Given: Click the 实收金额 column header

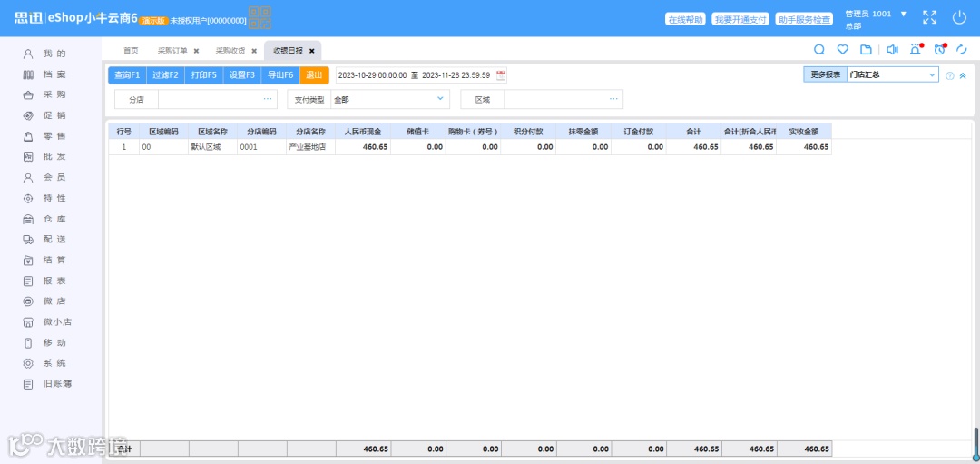Looking at the screenshot, I should 804,132.
